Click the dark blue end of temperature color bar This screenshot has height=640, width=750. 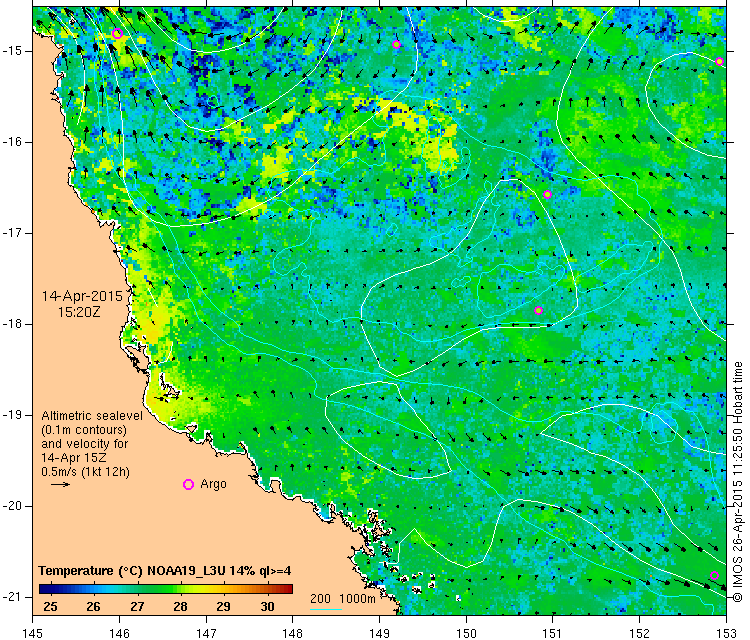[43, 589]
